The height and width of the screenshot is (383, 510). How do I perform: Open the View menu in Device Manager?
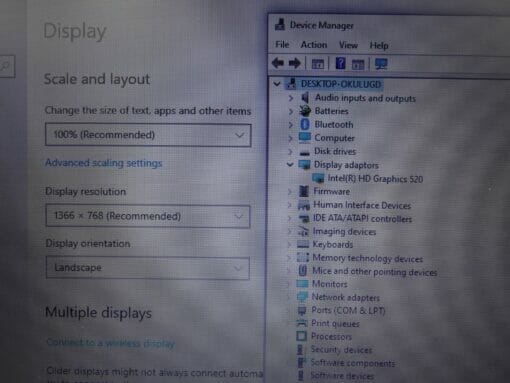point(348,45)
